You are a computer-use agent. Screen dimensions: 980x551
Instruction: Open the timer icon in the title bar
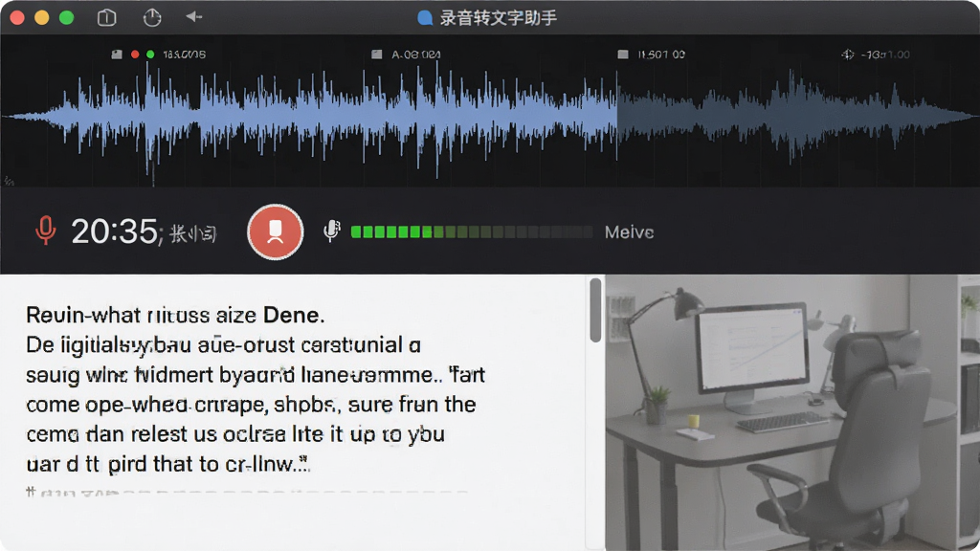point(152,17)
